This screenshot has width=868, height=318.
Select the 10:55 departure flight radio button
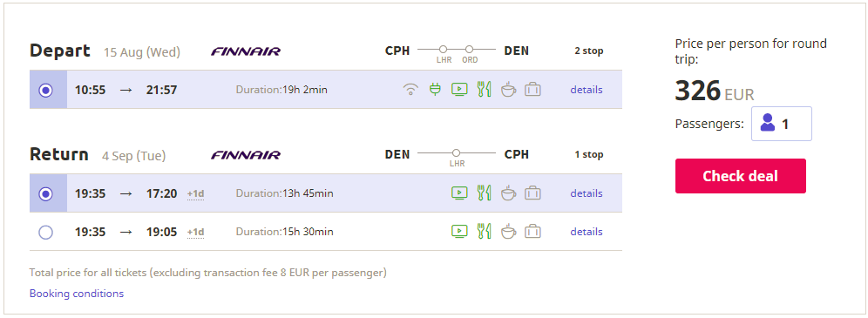click(x=46, y=90)
